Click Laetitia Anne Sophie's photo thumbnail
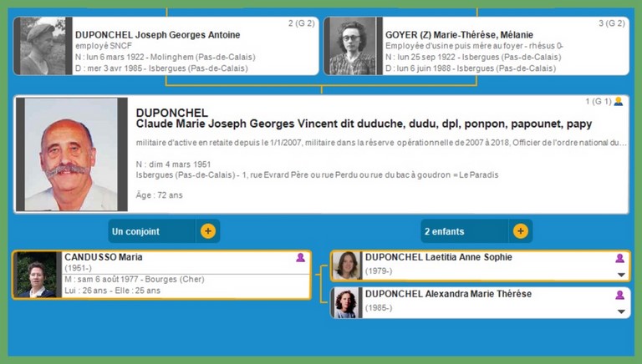 pos(347,265)
